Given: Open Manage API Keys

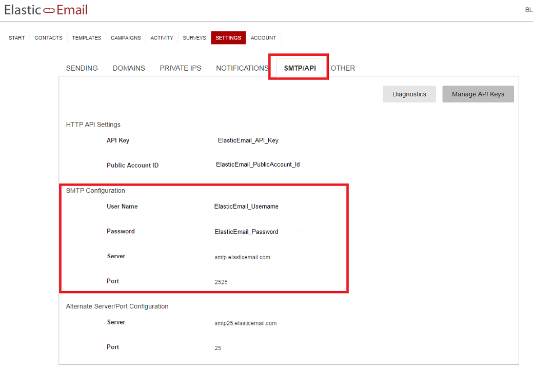Looking at the screenshot, I should [x=478, y=94].
